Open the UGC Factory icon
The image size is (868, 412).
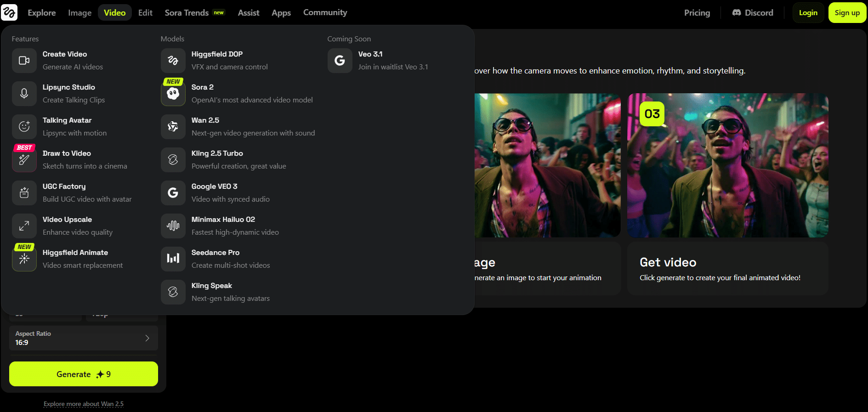tap(24, 193)
